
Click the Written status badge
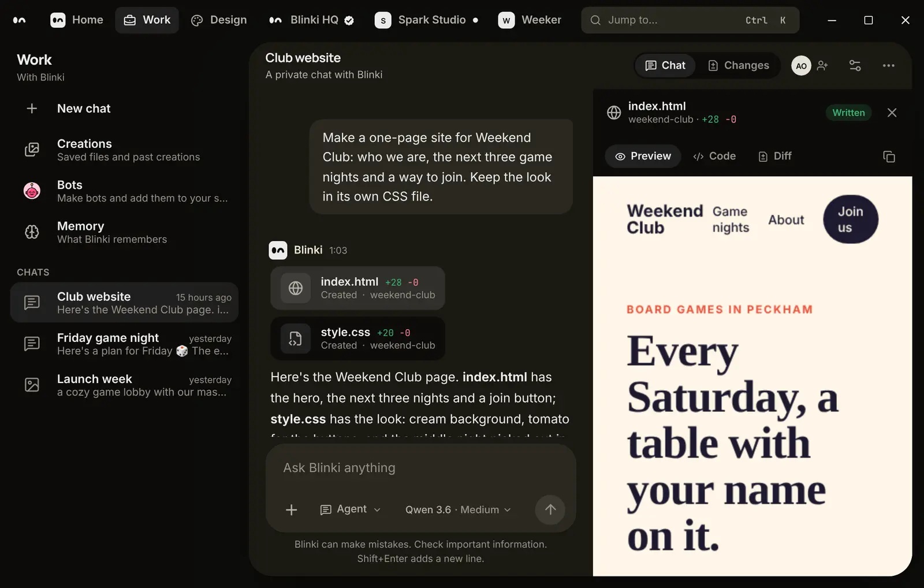[x=848, y=113]
